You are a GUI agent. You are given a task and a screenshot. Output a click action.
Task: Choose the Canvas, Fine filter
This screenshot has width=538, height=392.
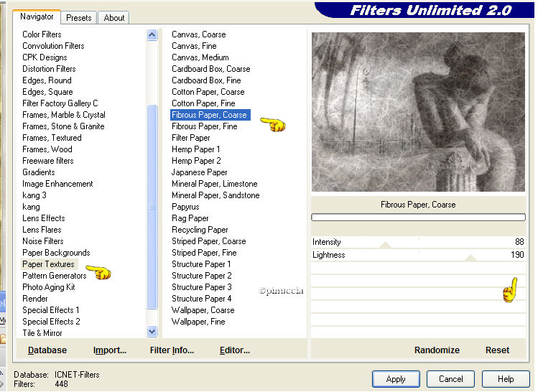coord(194,46)
